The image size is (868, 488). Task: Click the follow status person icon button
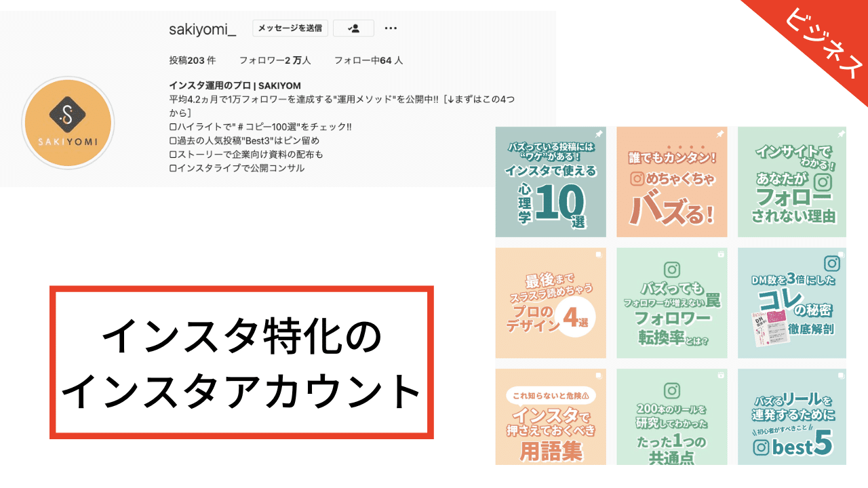(353, 28)
